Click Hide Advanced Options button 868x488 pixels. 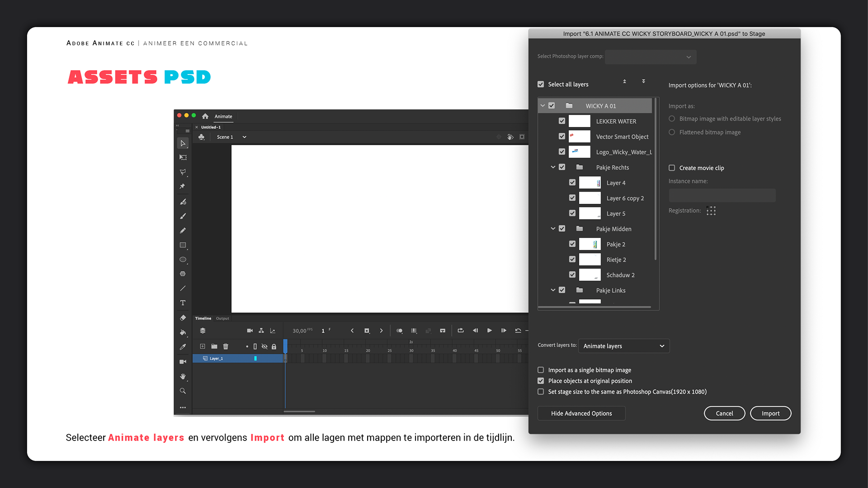tap(581, 413)
